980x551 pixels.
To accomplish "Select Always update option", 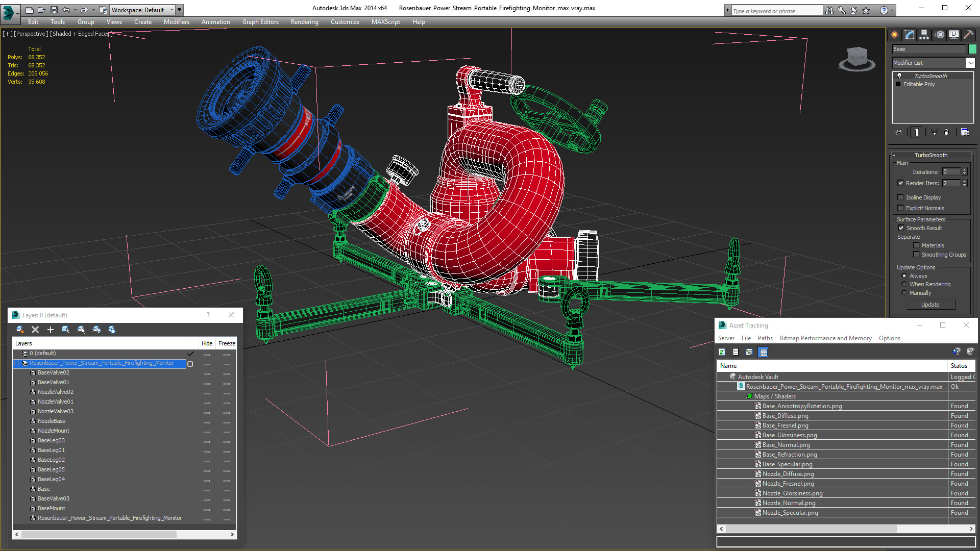I will 904,276.
